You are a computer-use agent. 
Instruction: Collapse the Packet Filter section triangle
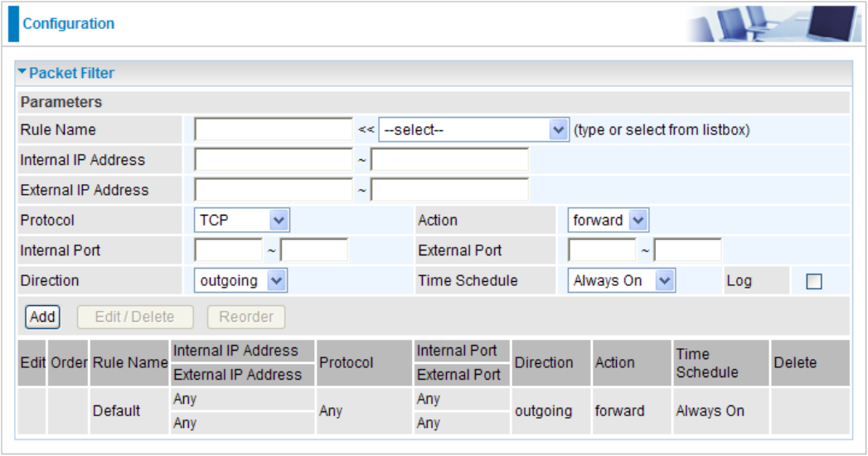pos(22,72)
